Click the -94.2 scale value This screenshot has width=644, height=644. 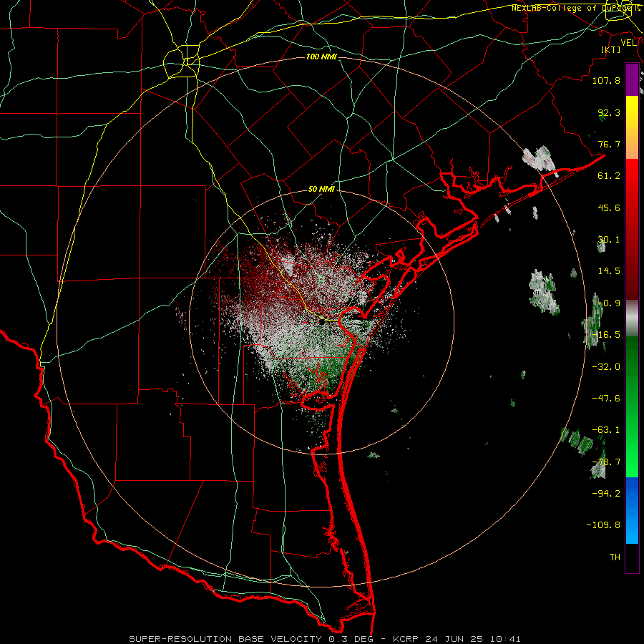tap(606, 493)
